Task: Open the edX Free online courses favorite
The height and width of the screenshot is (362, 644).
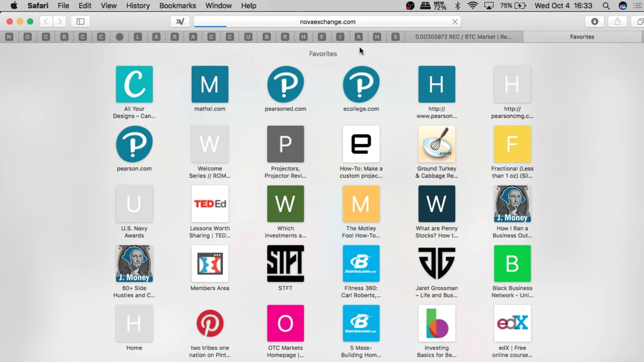Action: pyautogui.click(x=512, y=324)
